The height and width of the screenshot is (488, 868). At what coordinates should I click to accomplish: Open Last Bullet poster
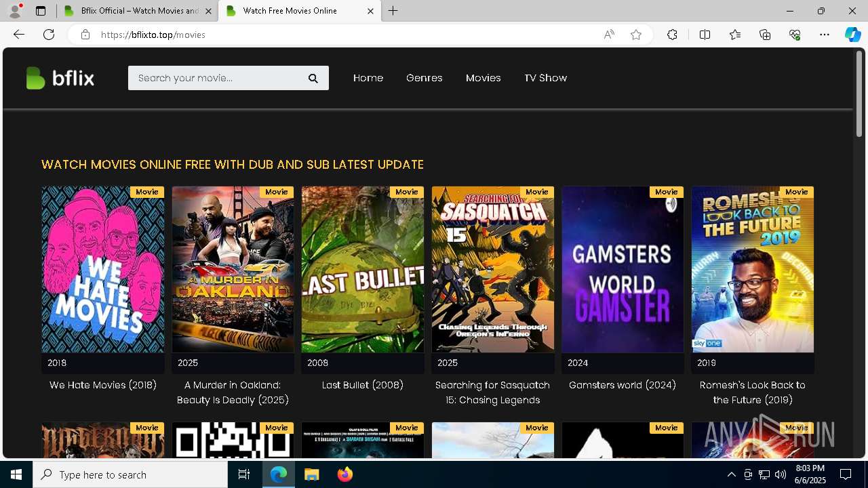363,269
